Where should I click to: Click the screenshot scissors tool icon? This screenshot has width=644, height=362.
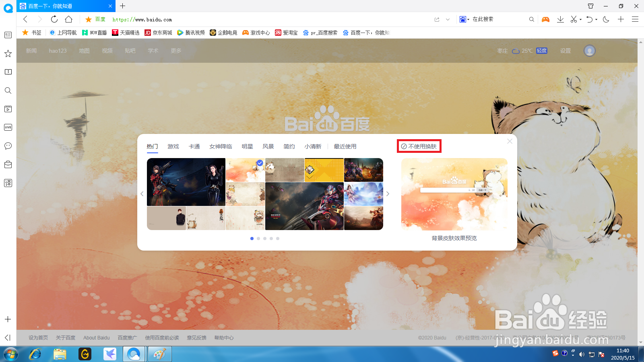(x=573, y=19)
